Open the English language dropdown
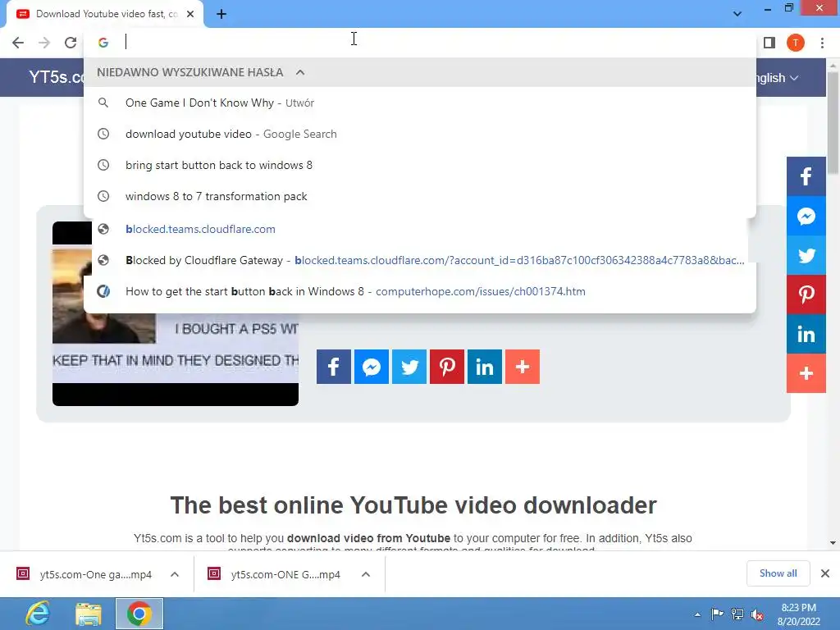The width and height of the screenshot is (840, 630). 778,78
